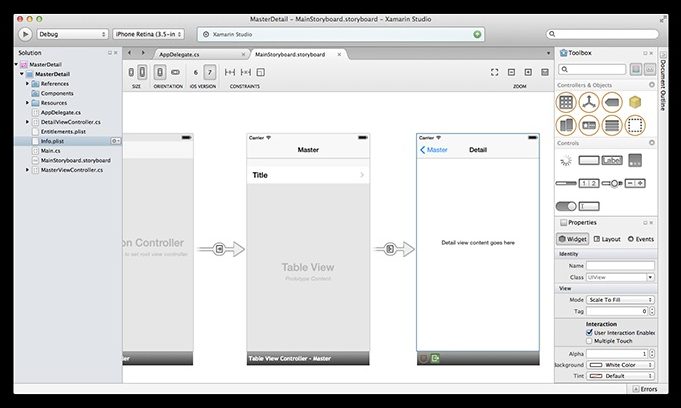Open the Background White Color picker

620,365
